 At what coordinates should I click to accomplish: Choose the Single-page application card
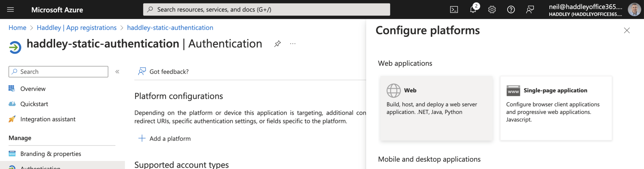(556, 108)
